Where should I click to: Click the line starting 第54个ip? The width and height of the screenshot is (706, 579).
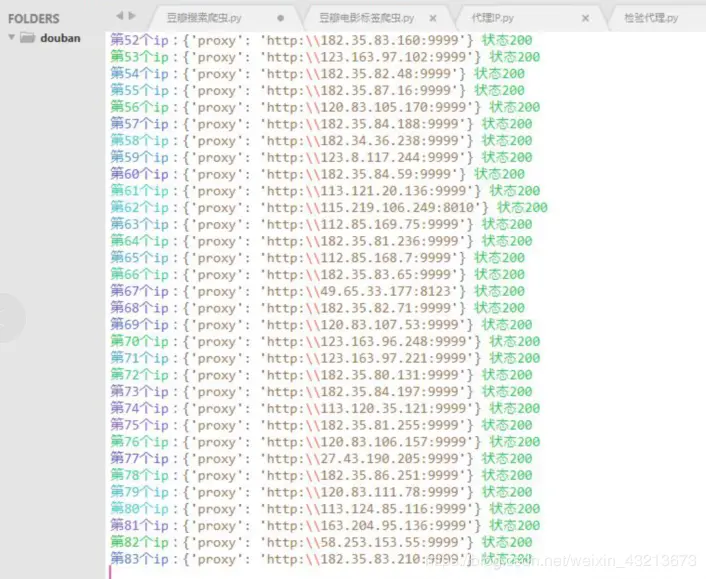317,74
